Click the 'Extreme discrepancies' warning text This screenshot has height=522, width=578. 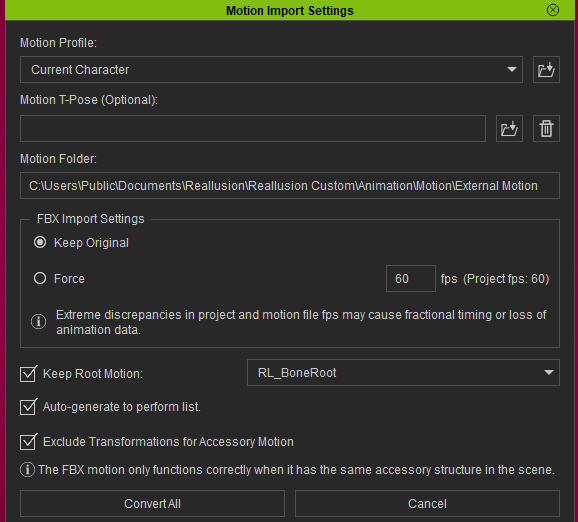click(301, 322)
